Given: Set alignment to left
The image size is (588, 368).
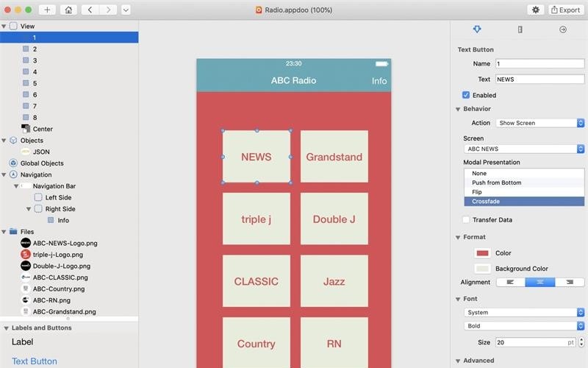Looking at the screenshot, I should (510, 282).
